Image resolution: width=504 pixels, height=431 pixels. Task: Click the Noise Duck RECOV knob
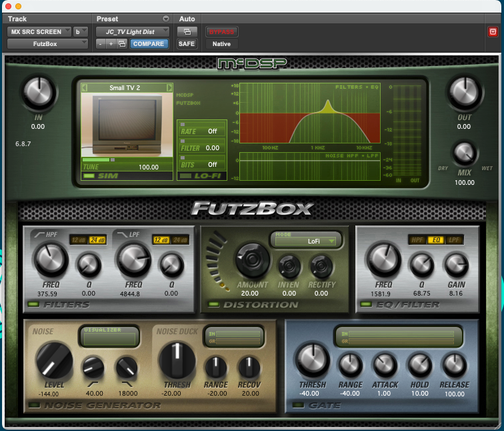coord(249,367)
